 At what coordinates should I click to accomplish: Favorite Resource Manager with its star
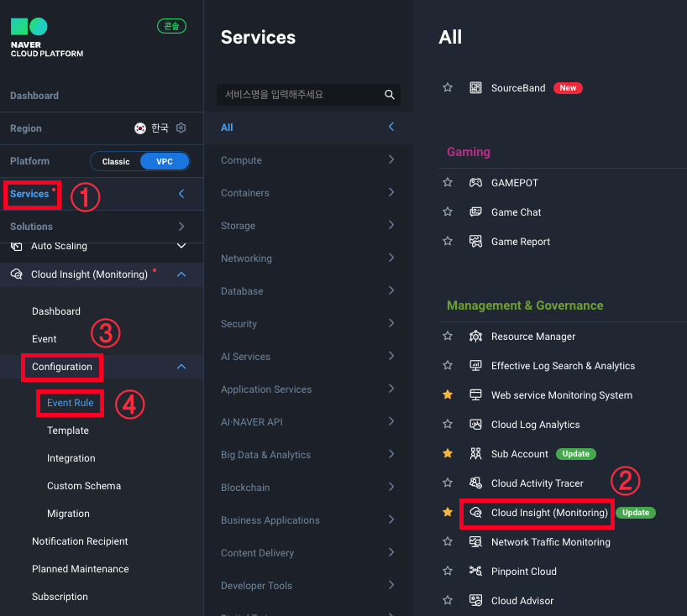(x=448, y=336)
